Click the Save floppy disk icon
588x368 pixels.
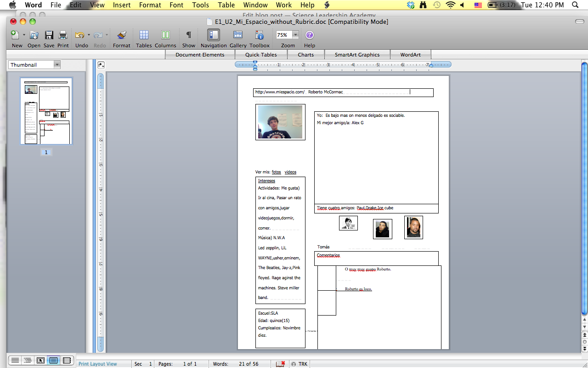pyautogui.click(x=49, y=35)
